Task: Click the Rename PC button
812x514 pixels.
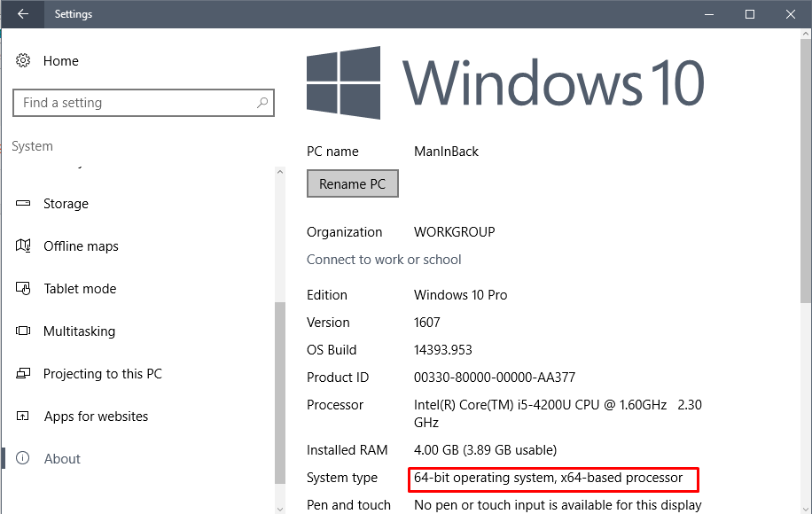Action: click(x=353, y=183)
